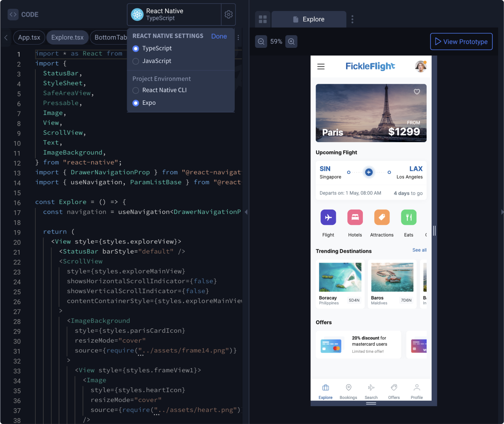Open the hamburger menu in FickleFlight
The height and width of the screenshot is (424, 504).
coord(321,66)
